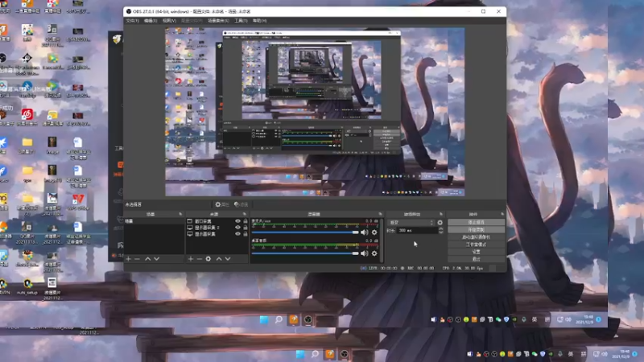The width and height of the screenshot is (644, 362).
Task: Open the Help (帮助) menu
Action: 259,21
